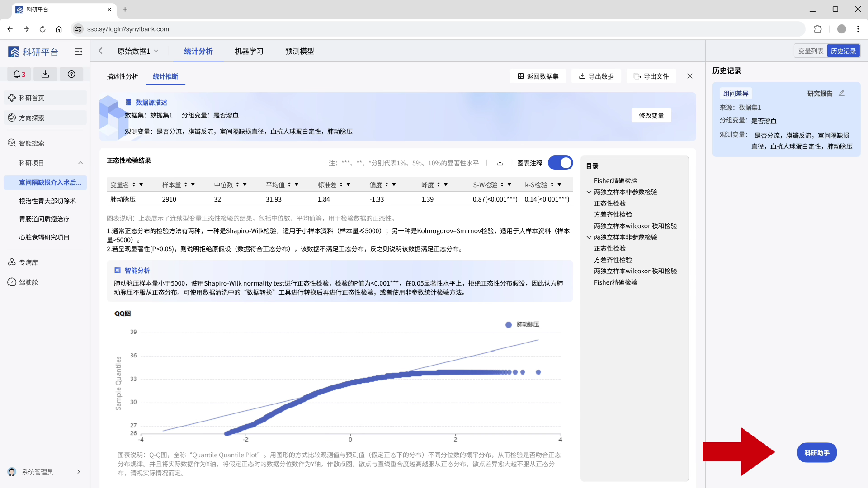Select the 统计推断 sub-tab
The image size is (868, 488).
(x=165, y=76)
